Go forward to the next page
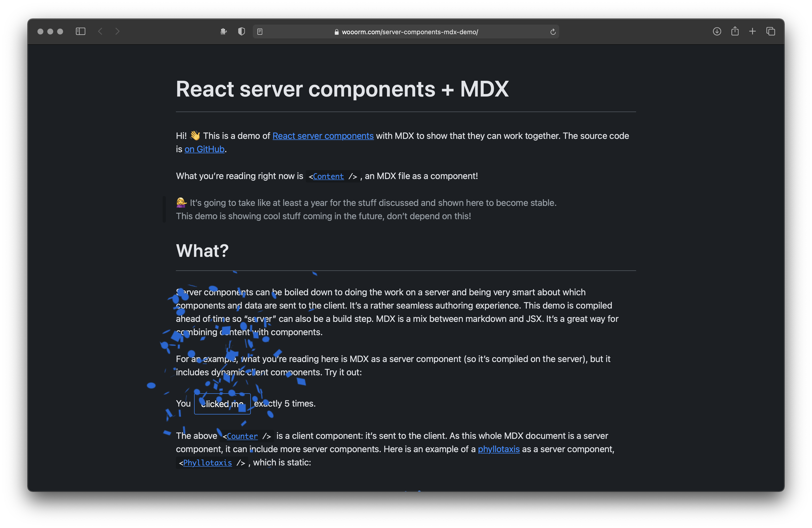The height and width of the screenshot is (528, 812). coord(117,31)
